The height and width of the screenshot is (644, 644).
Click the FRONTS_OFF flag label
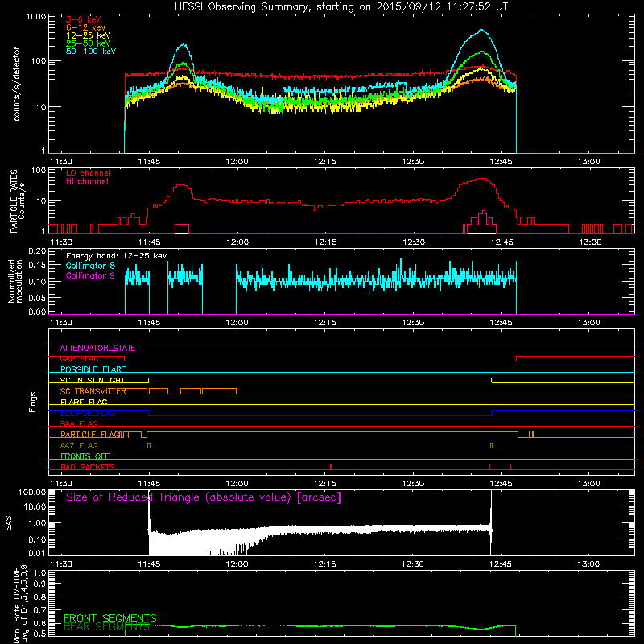85,456
